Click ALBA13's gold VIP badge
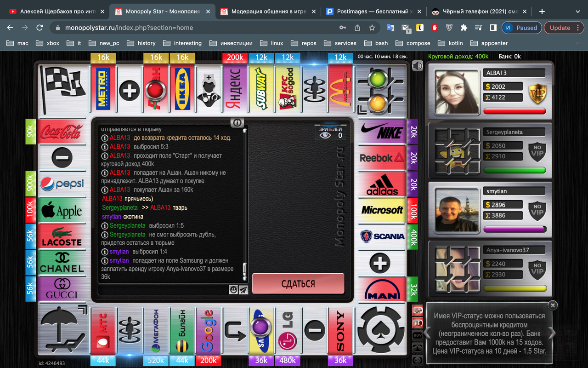 [537, 93]
